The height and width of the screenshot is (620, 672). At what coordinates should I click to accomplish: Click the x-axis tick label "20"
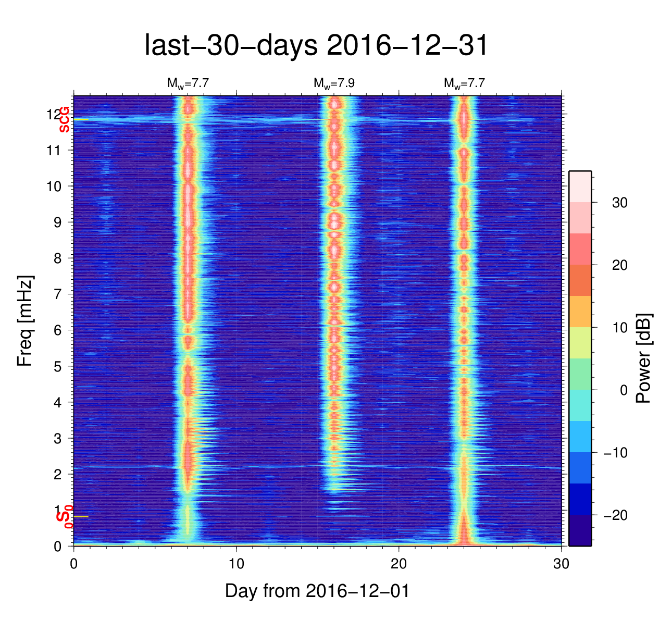[x=399, y=564]
